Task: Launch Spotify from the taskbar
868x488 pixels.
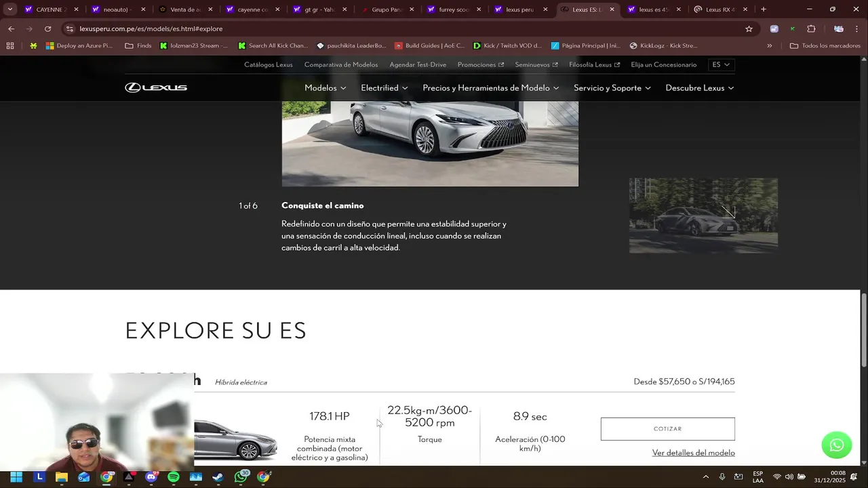Action: [174, 477]
